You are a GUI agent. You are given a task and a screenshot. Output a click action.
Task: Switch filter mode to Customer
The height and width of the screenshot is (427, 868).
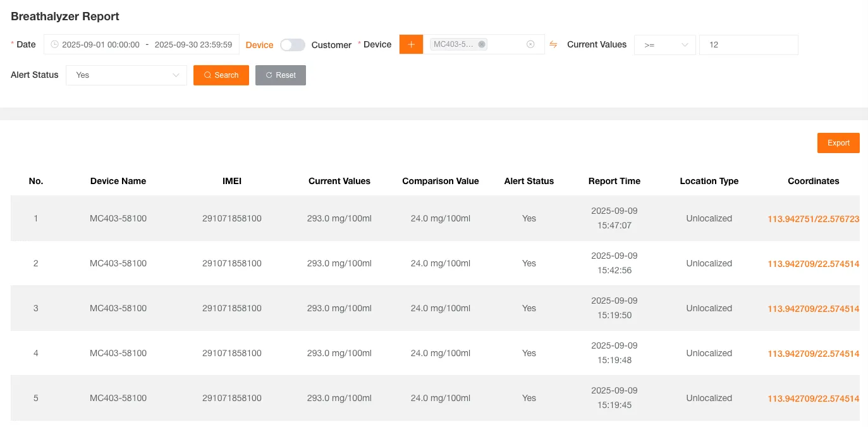pos(331,45)
